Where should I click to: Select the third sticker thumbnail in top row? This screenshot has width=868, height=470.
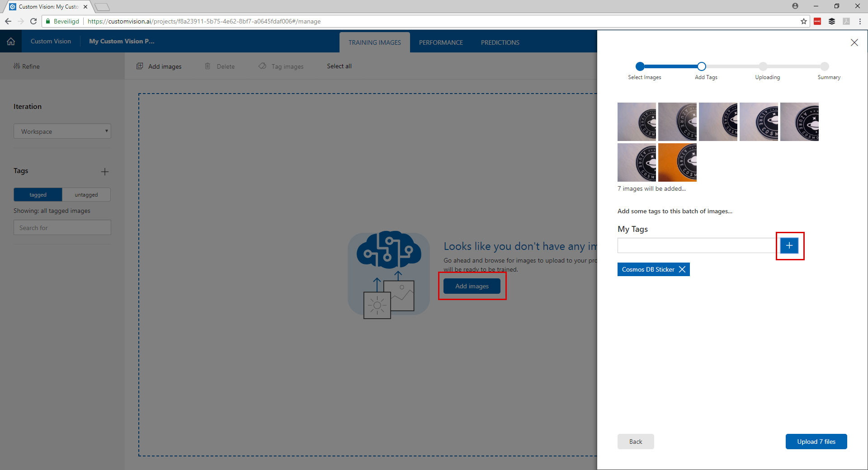[718, 122]
